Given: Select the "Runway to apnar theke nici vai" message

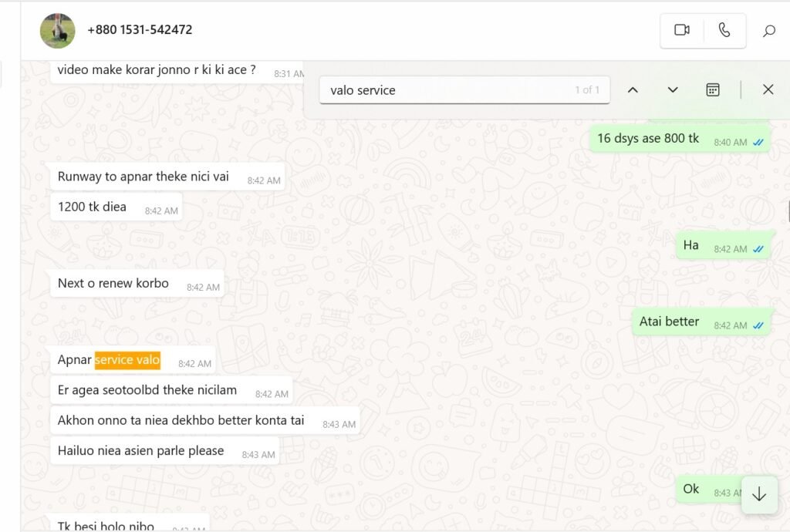Looking at the screenshot, I should [x=143, y=177].
